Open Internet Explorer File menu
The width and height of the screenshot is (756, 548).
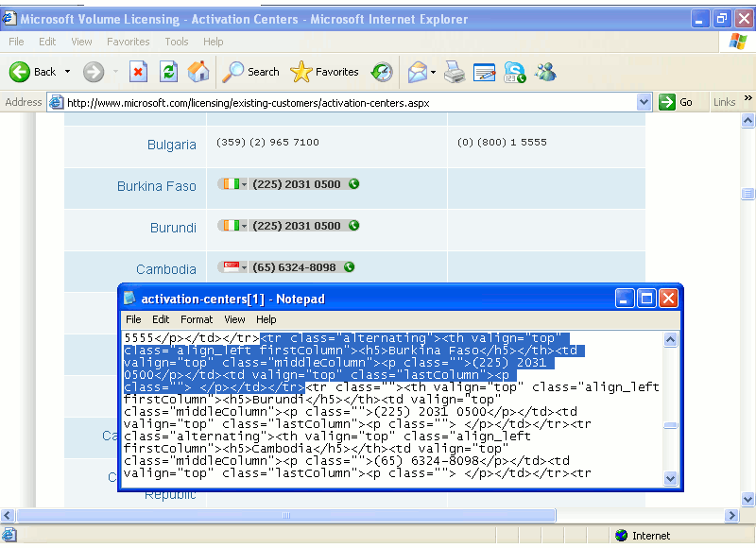tap(16, 42)
